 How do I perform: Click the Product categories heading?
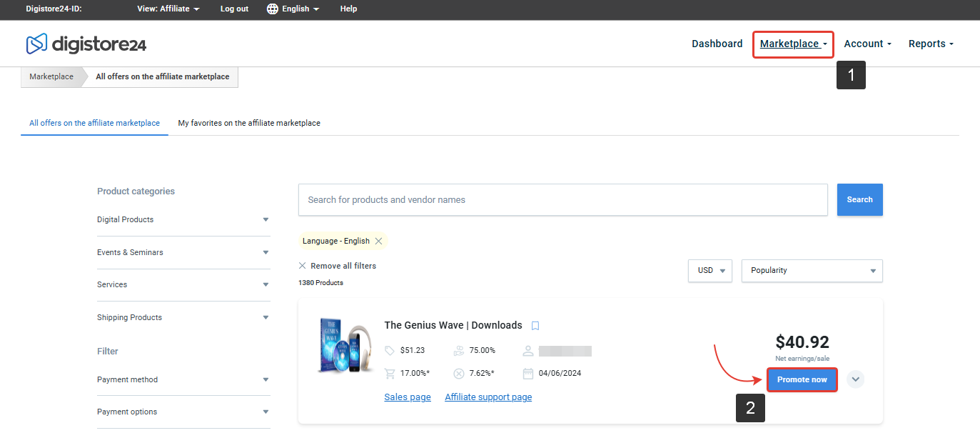[x=136, y=191]
